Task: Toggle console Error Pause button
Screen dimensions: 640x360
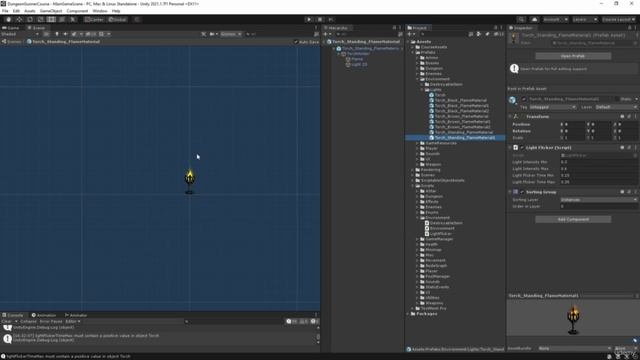Action: coord(51,322)
